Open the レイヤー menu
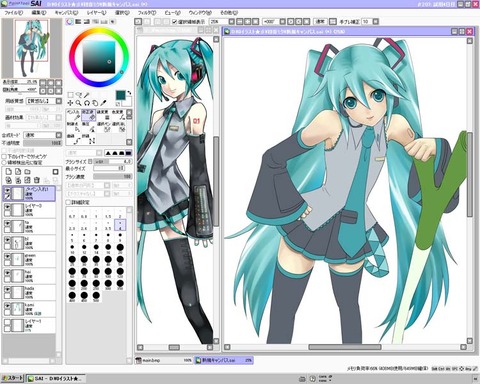This screenshot has height=384, width=480. [96, 13]
